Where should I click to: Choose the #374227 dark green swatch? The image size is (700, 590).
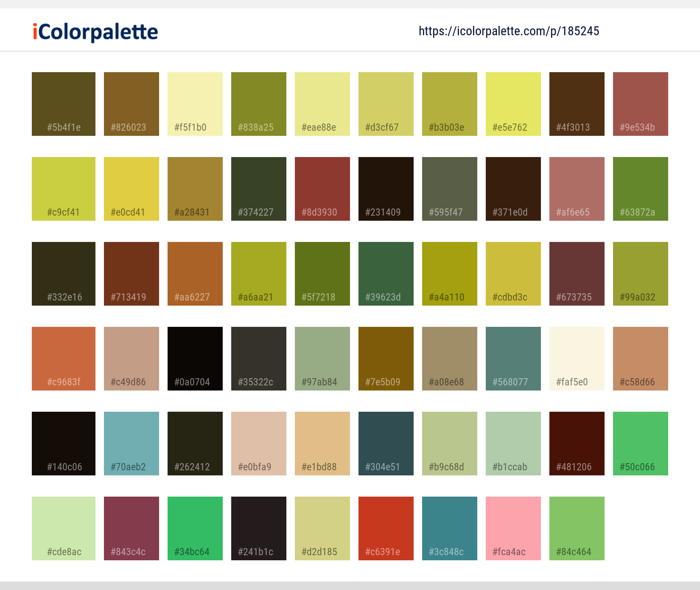[259, 189]
